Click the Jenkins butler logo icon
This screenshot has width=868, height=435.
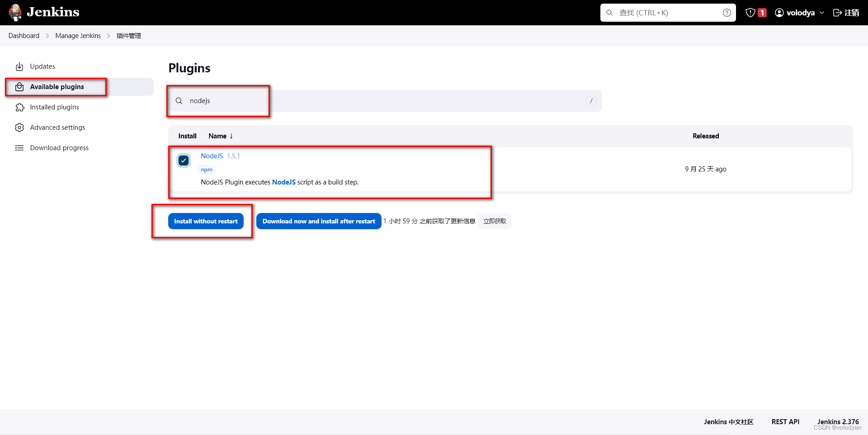15,12
